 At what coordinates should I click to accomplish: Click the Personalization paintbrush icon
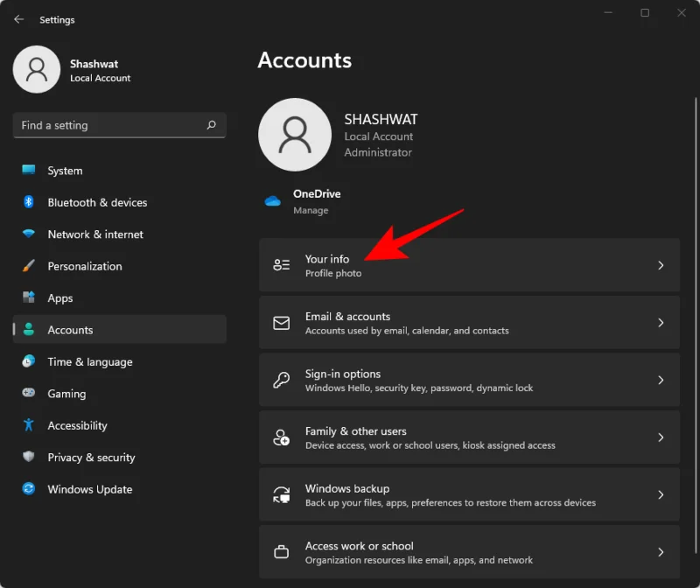tap(27, 266)
